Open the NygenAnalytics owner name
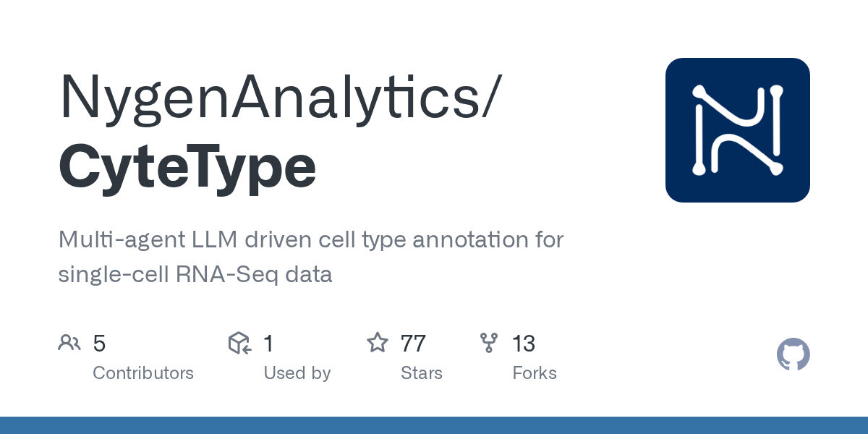The height and width of the screenshot is (434, 868). [x=278, y=96]
